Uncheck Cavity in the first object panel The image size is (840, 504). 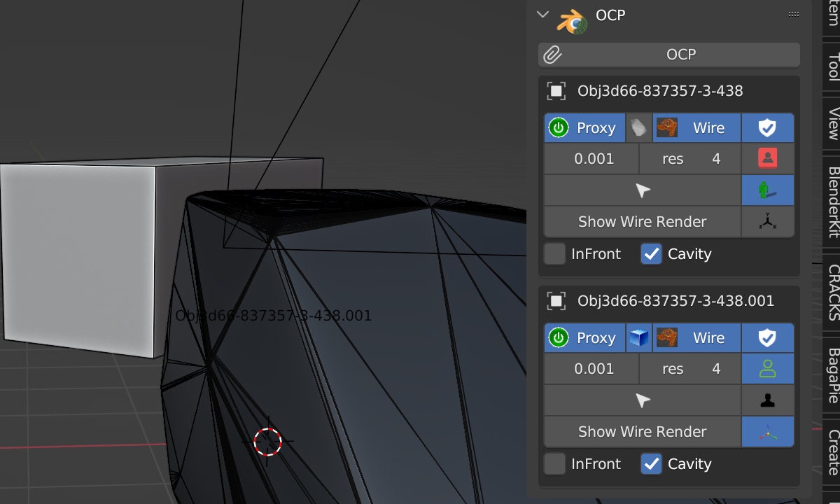pyautogui.click(x=651, y=254)
